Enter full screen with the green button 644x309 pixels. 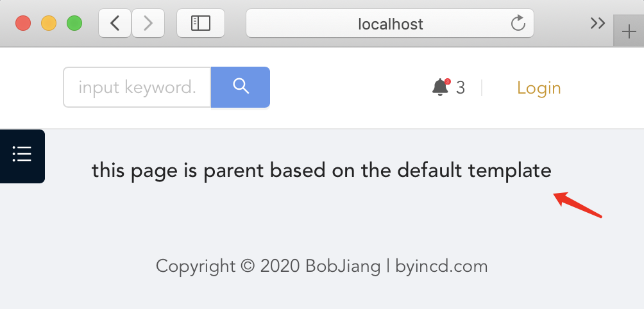pyautogui.click(x=74, y=23)
